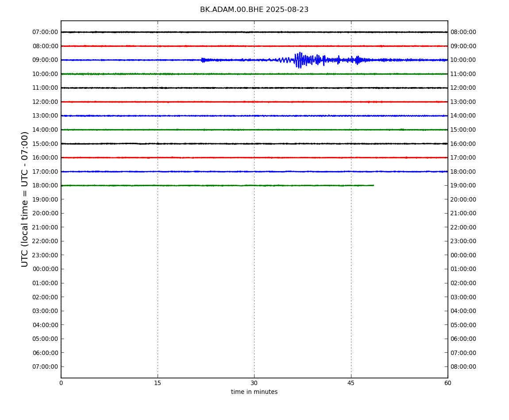Click the right axis label 12:00:00
The width and height of the screenshot is (509, 420).
point(463,88)
